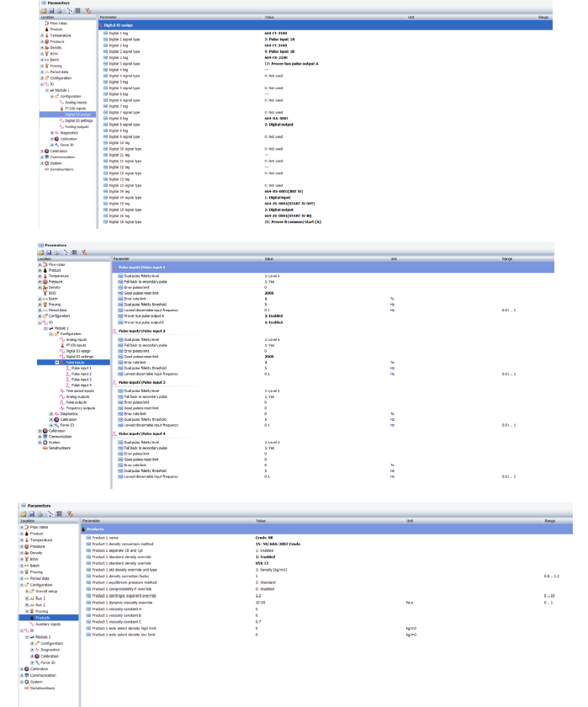Click the filter icon in the Digital IO assign window toolbar
The width and height of the screenshot is (588, 707).
coord(87,10)
